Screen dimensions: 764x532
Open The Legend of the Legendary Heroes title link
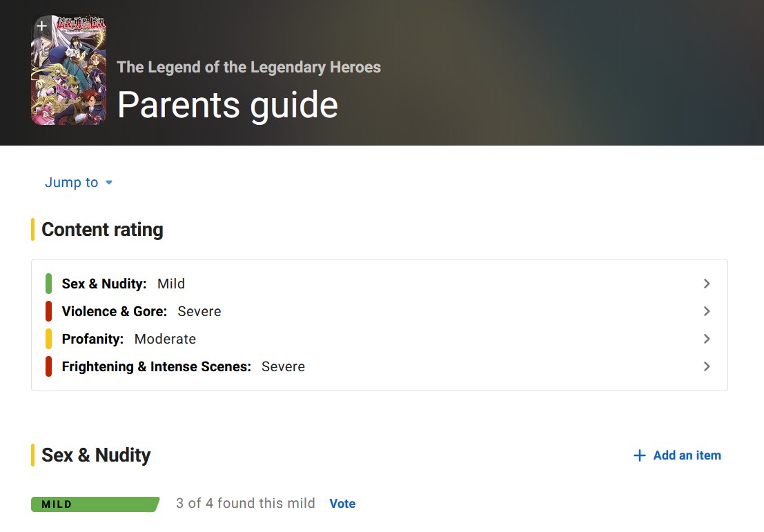248,67
